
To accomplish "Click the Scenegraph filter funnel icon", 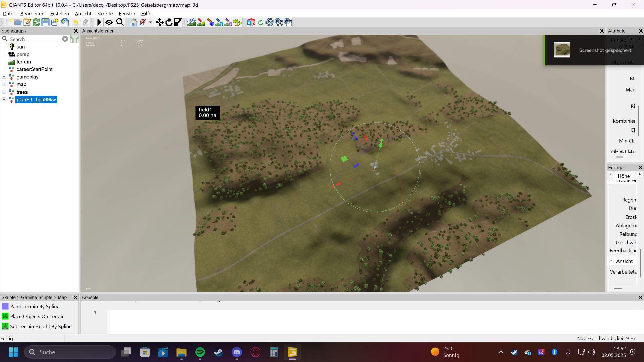I will (75, 39).
